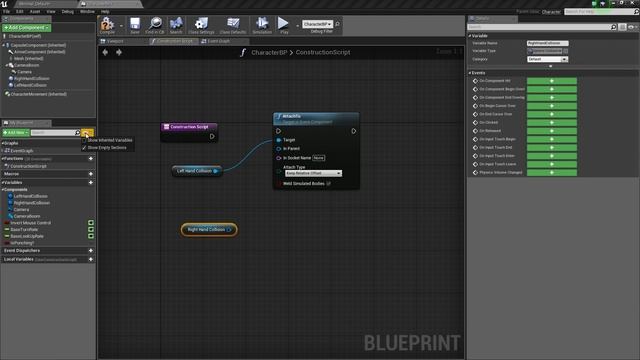This screenshot has width=640, height=360.
Task: Toggle editable eye for Invert Mouse Control variable
Action: pos(91,223)
